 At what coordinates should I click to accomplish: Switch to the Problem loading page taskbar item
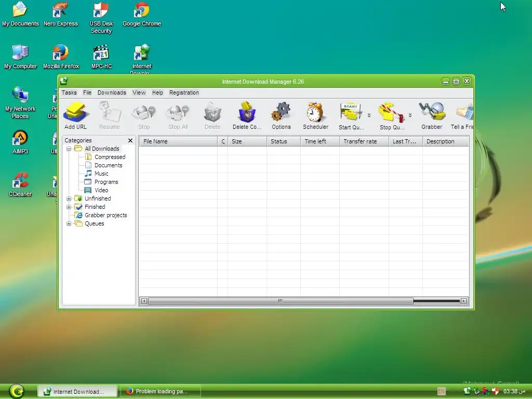click(x=160, y=391)
